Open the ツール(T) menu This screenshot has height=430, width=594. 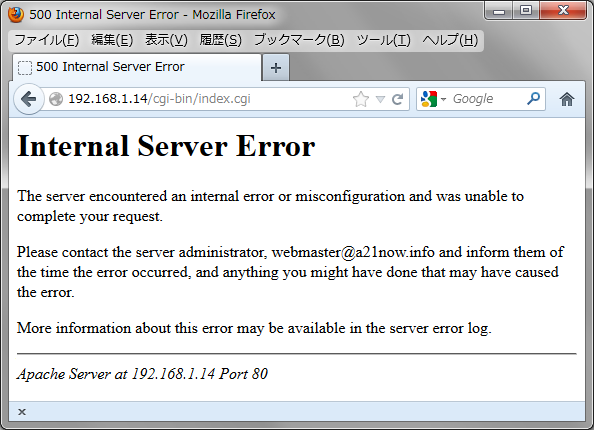pyautogui.click(x=383, y=40)
